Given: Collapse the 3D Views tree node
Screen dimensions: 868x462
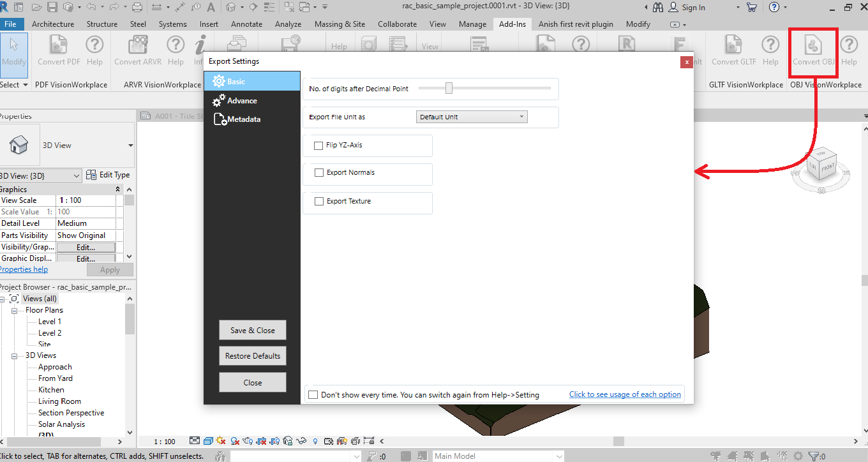Looking at the screenshot, I should coord(14,355).
